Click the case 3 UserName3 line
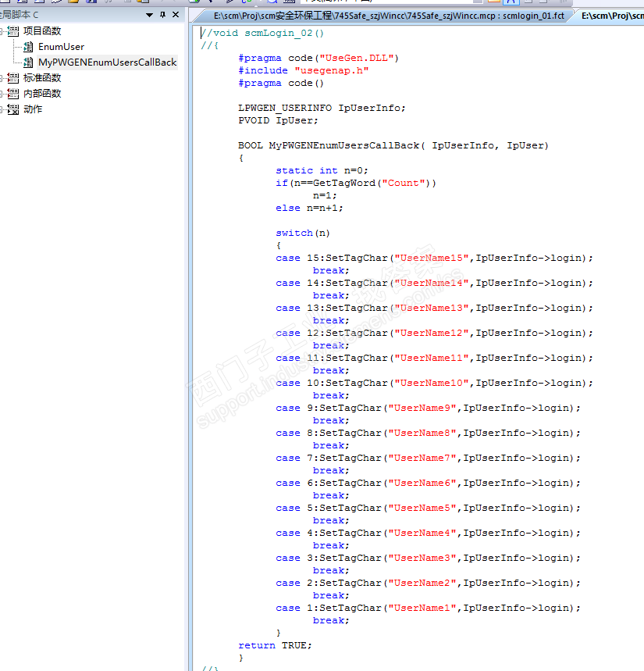 tap(428, 558)
